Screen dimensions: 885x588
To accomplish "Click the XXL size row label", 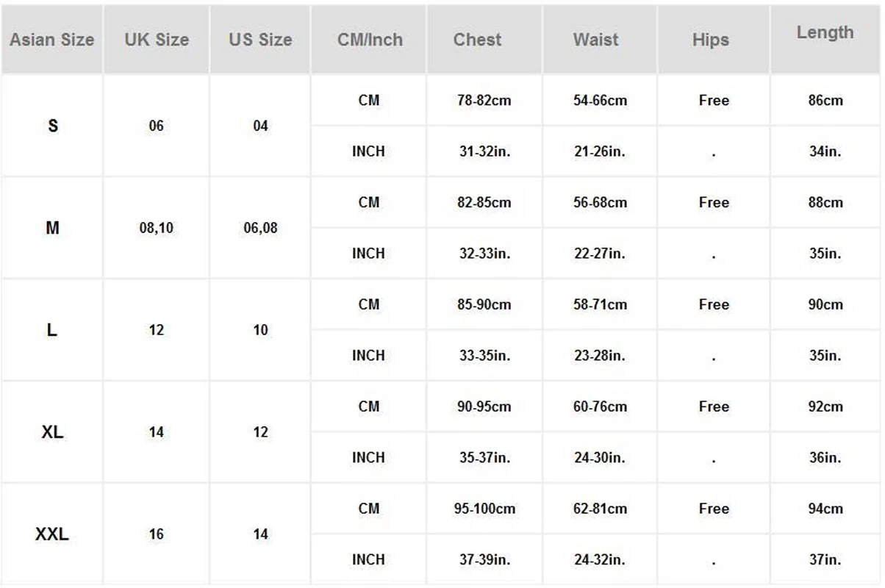I will (52, 534).
